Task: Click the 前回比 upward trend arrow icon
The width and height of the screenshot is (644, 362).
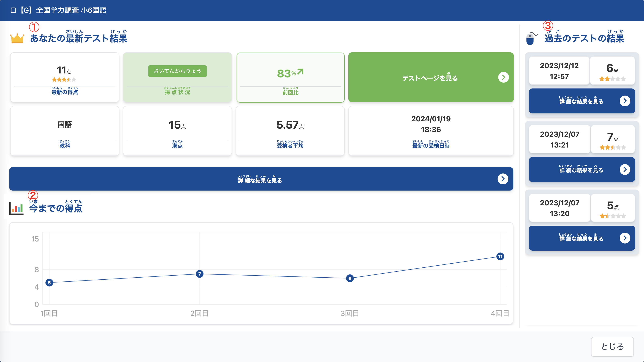Action: click(x=300, y=72)
